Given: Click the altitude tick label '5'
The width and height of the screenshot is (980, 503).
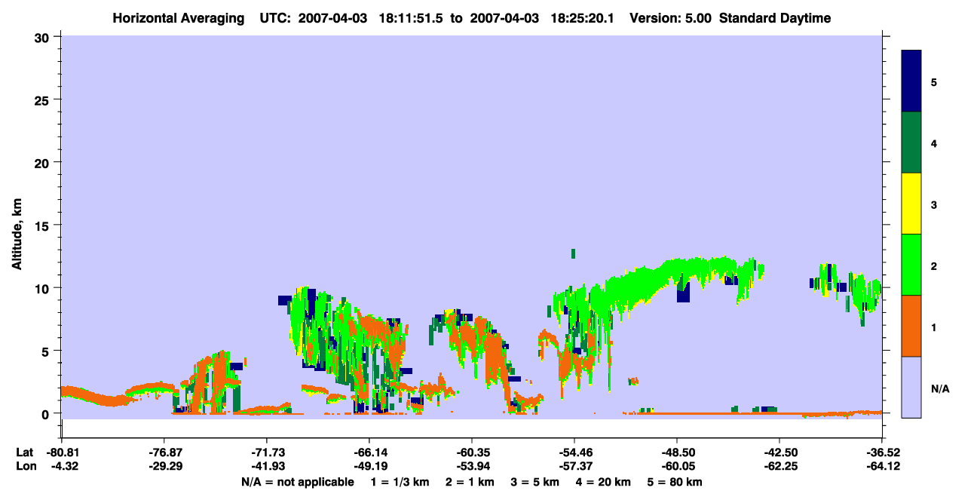Looking at the screenshot, I should tap(47, 351).
